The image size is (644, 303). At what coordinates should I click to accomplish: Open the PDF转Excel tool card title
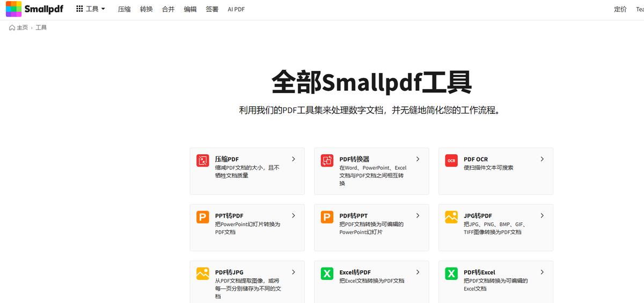pyautogui.click(x=479, y=272)
